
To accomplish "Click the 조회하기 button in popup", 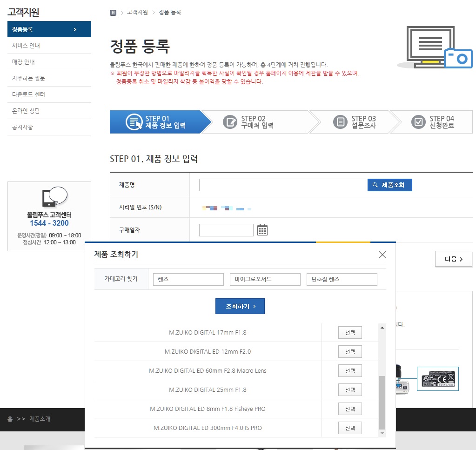I will [x=240, y=306].
